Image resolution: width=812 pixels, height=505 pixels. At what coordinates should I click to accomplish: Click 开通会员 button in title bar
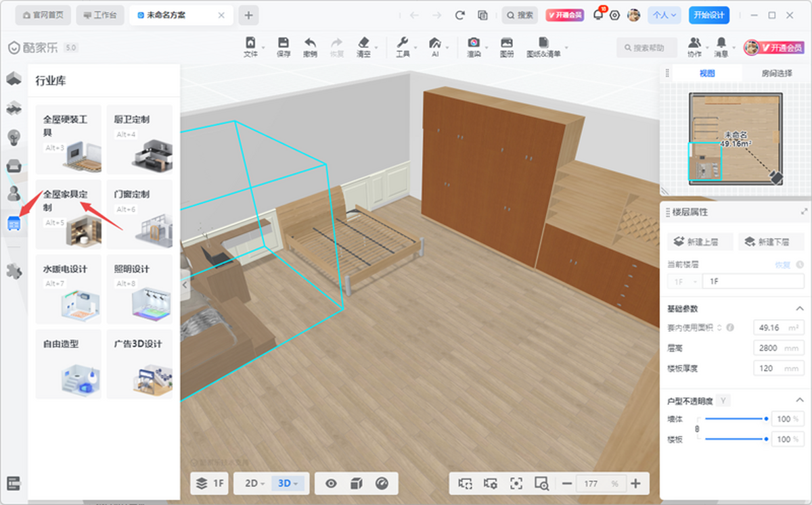564,15
